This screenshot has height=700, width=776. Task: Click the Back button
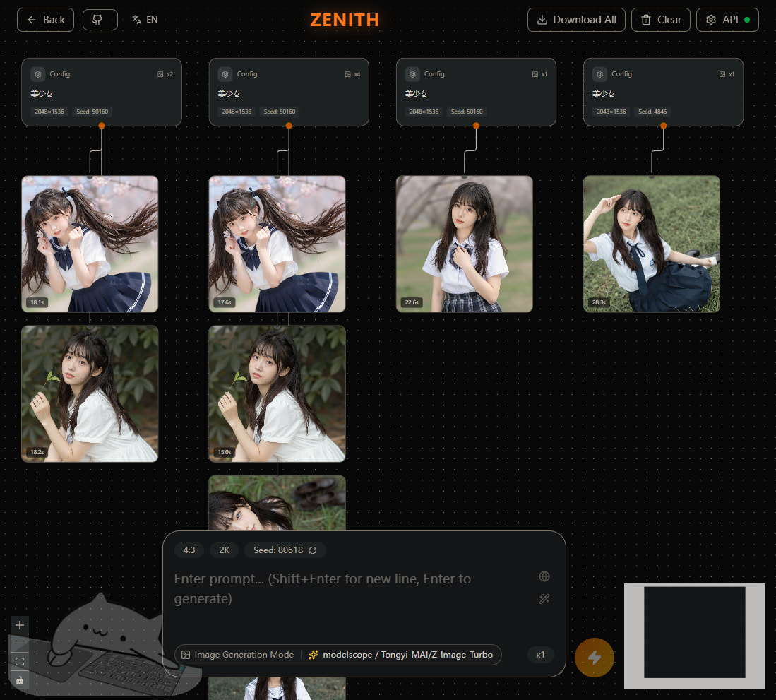click(45, 20)
